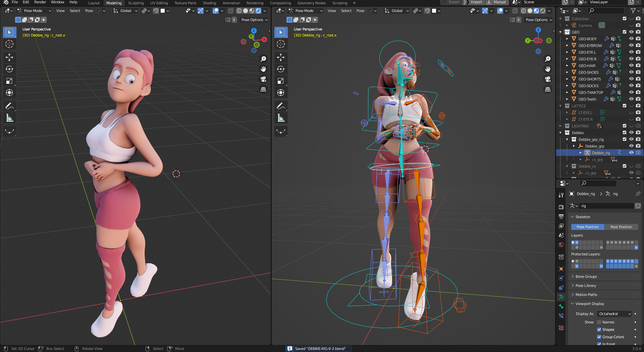Choose the Scale tool in left viewport toolbar

point(10,81)
